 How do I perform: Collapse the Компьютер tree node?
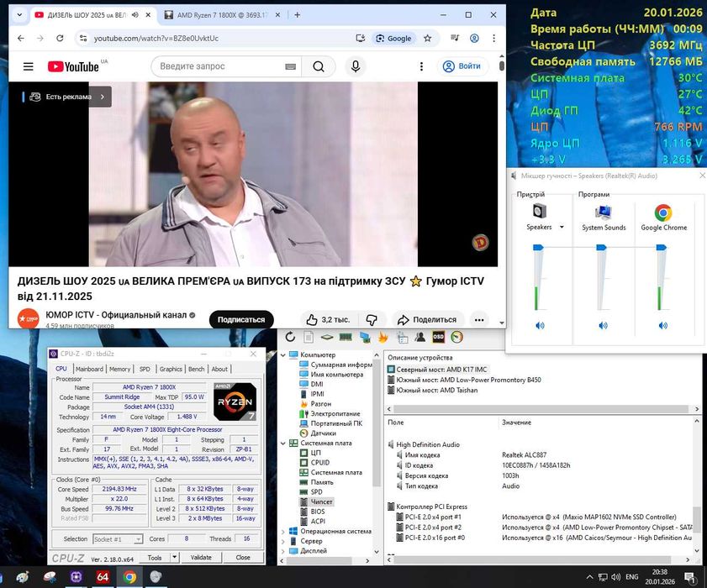284,354
